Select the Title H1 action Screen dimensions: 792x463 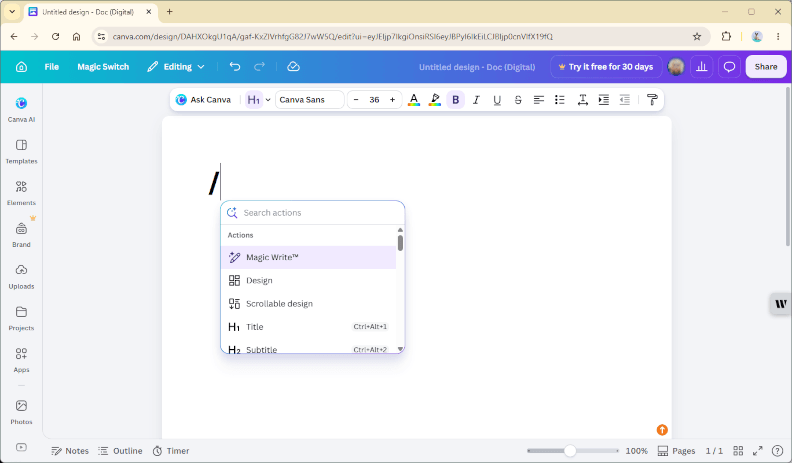pyautogui.click(x=309, y=327)
